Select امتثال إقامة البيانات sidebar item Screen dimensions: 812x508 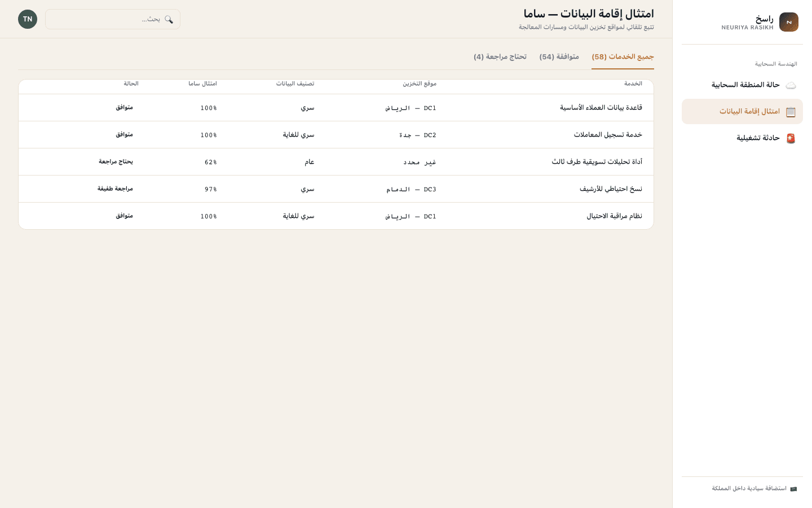coord(742,112)
